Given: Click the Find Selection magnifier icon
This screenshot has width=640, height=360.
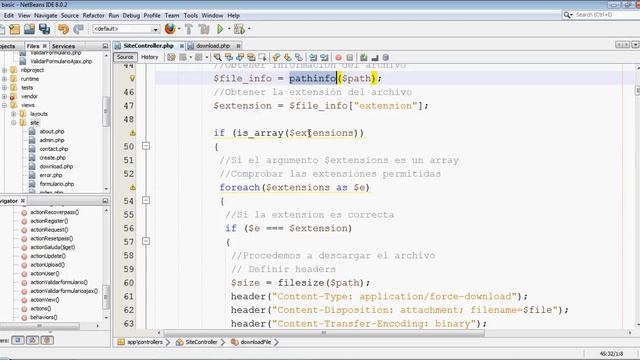Looking at the screenshot, I should tap(218, 57).
